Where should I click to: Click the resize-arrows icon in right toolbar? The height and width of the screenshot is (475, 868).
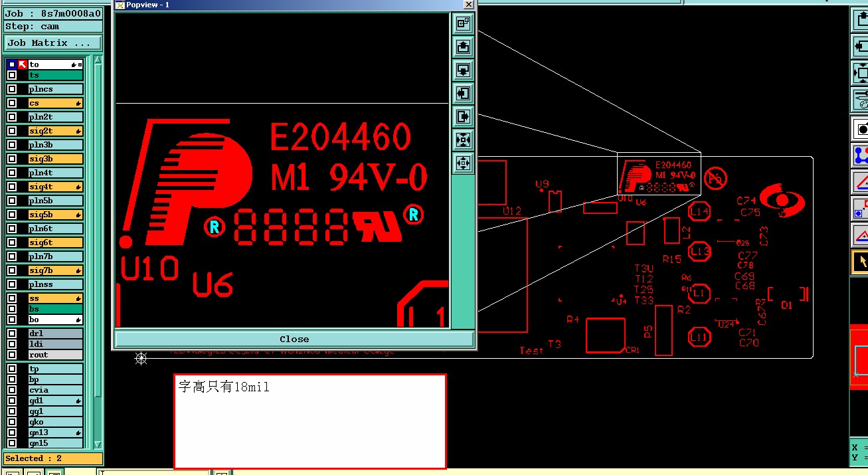tap(861, 73)
